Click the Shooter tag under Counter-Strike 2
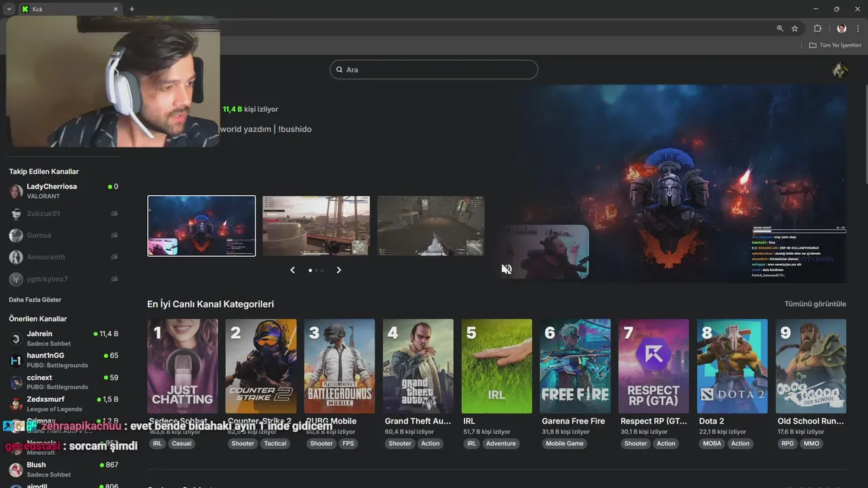This screenshot has width=868, height=488. (x=243, y=443)
